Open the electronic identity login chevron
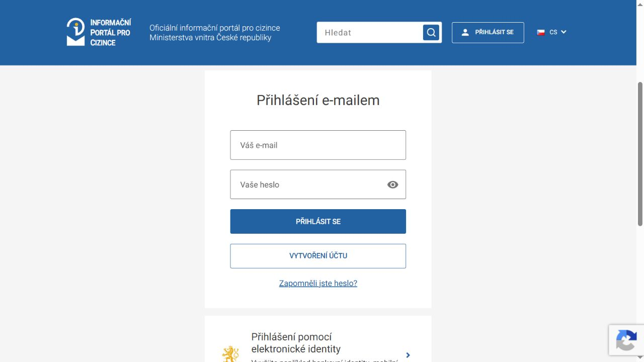Viewport: 644px width, 362px height. point(408,355)
